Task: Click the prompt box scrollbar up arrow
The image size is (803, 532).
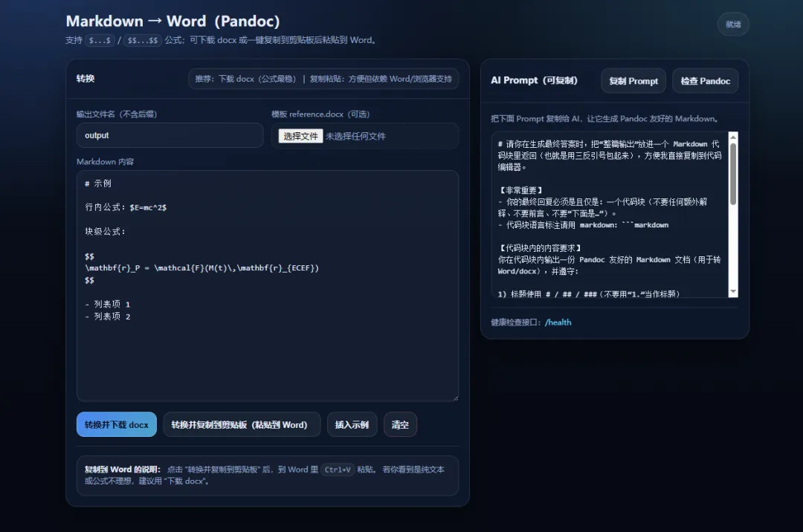Action: click(733, 137)
